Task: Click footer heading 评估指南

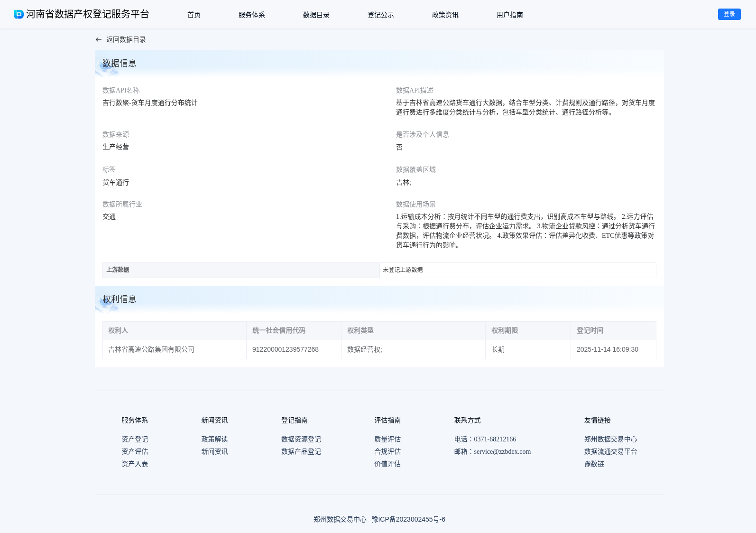Action: (x=387, y=420)
